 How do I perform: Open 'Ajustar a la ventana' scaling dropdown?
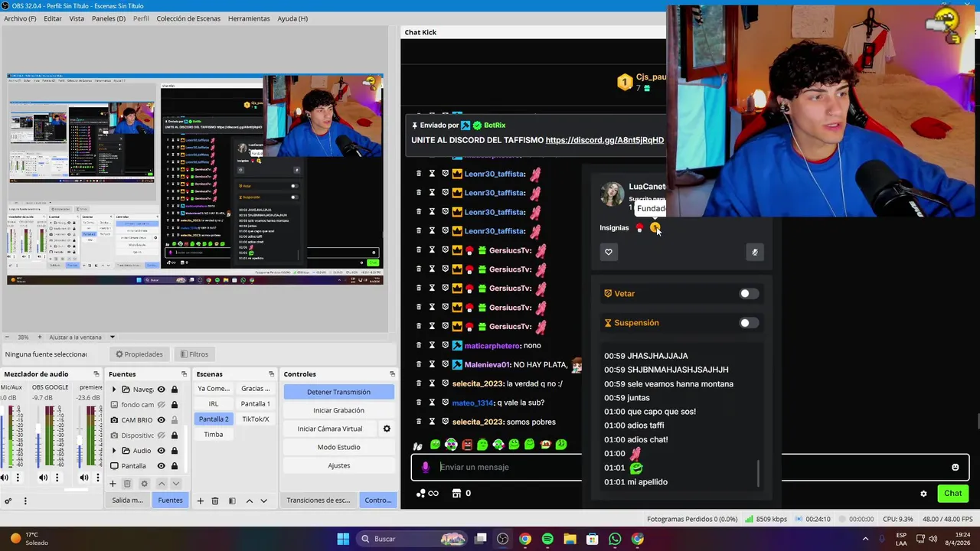112,337
